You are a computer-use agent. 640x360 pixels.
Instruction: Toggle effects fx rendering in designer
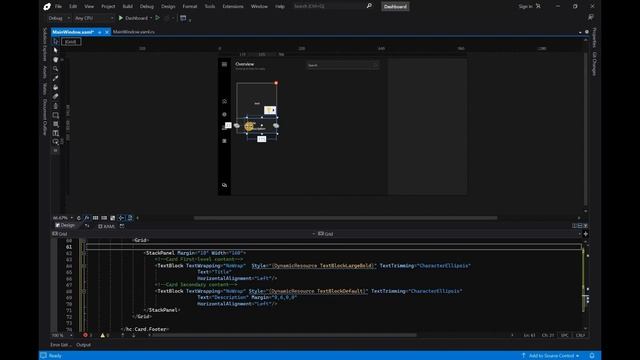coord(87,218)
